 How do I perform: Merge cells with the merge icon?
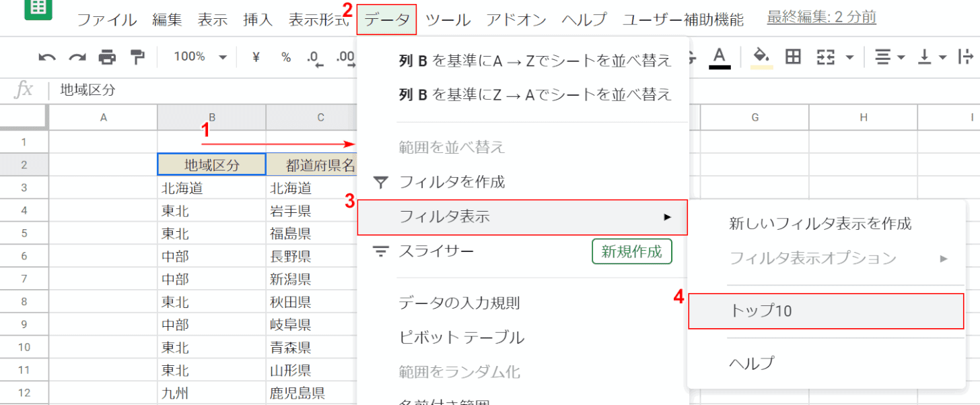[826, 57]
